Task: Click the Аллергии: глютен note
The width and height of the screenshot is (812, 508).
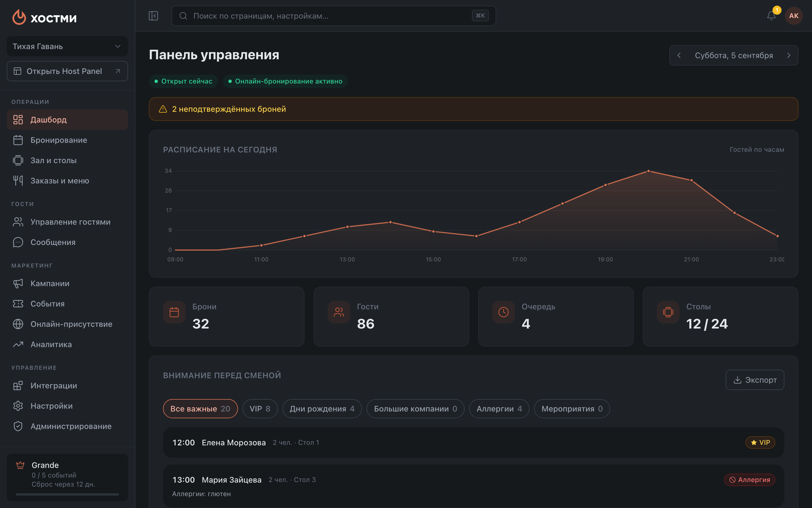Action: (201, 494)
